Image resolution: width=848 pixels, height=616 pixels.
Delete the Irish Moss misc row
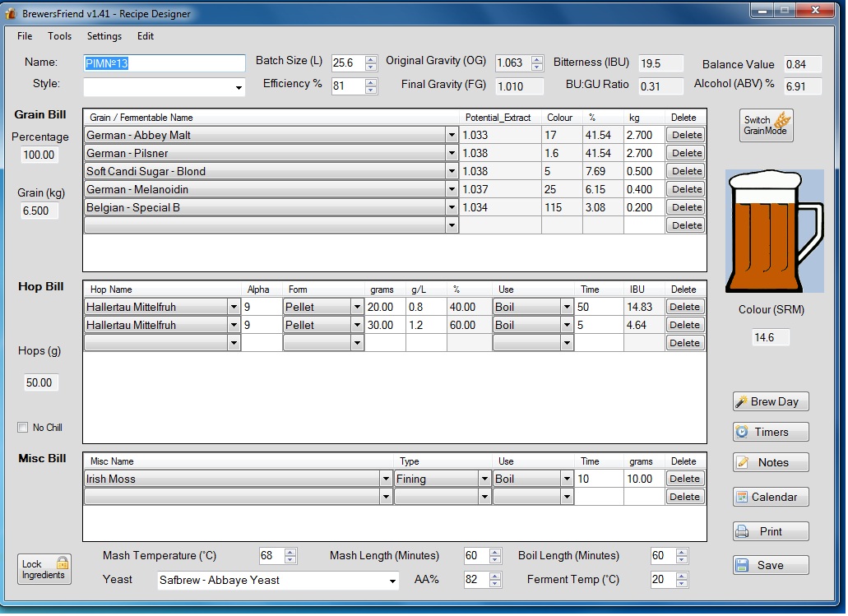click(x=684, y=479)
